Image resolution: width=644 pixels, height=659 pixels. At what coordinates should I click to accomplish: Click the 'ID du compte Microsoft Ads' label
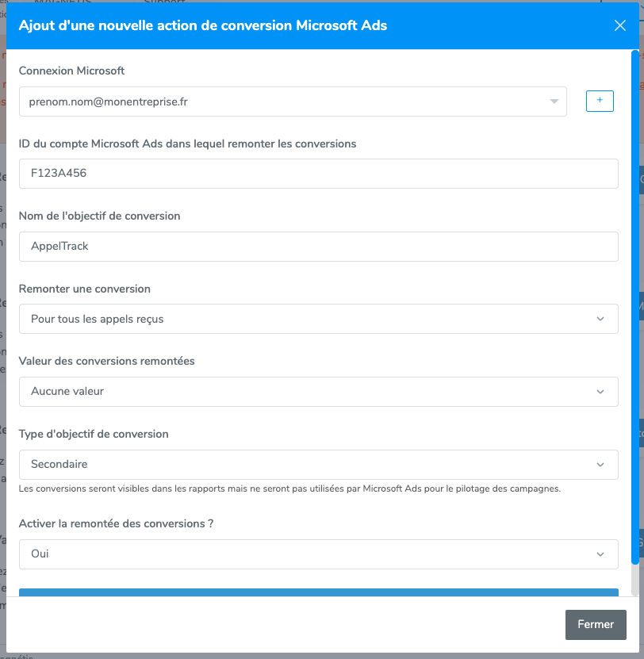click(187, 144)
